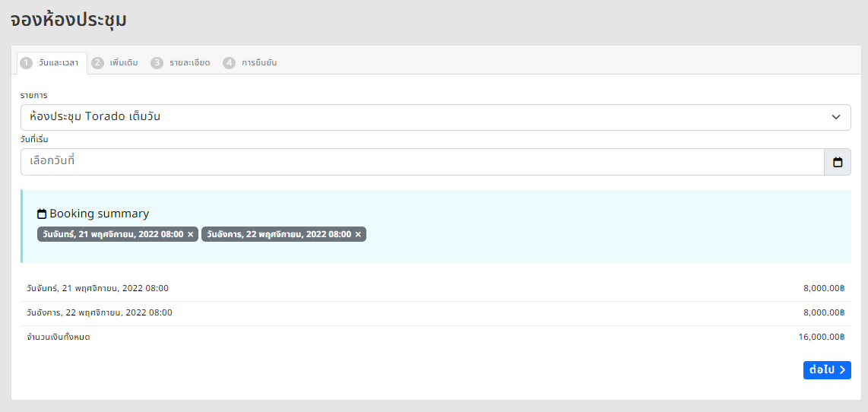Switch to the วันและเวลา step tab

[x=51, y=63]
